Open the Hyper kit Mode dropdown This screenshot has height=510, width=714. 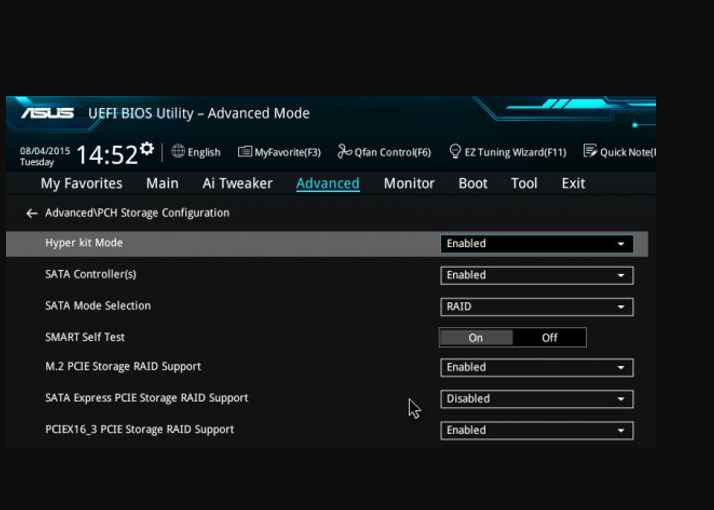coord(536,244)
